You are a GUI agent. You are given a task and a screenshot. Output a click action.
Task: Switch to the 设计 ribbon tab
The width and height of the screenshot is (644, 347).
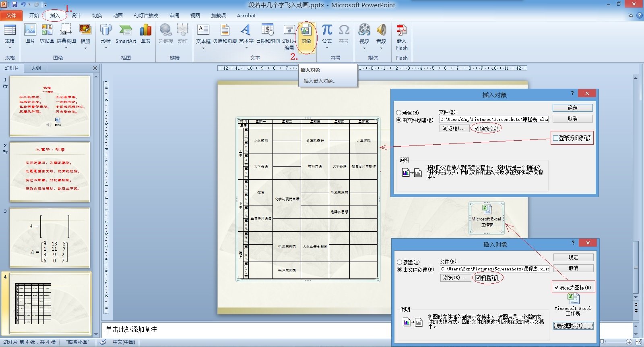coord(76,15)
